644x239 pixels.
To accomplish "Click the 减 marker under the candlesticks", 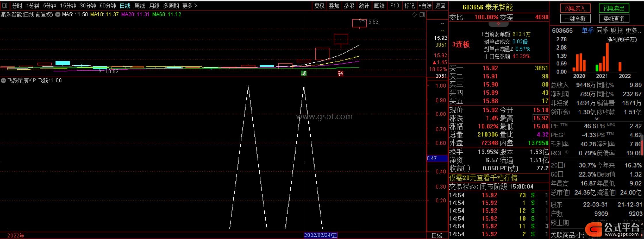I will [x=304, y=73].
